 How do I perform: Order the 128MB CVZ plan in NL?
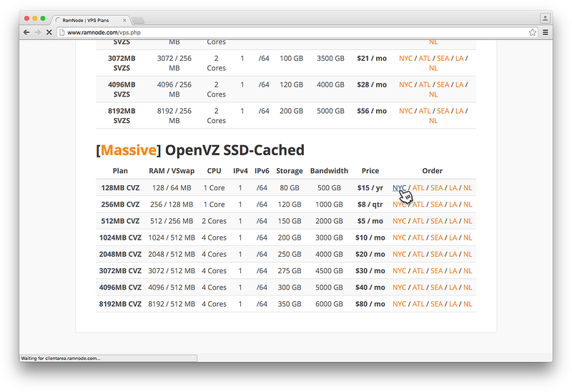468,187
